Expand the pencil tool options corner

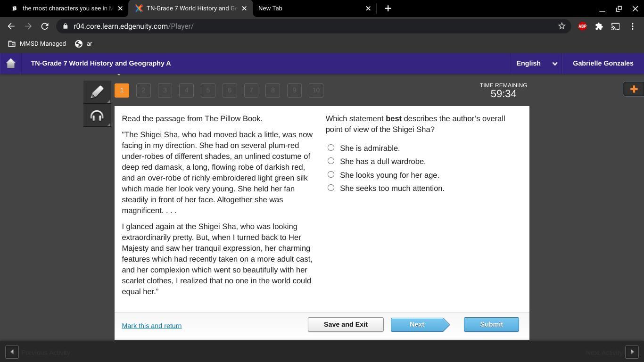pyautogui.click(x=108, y=101)
